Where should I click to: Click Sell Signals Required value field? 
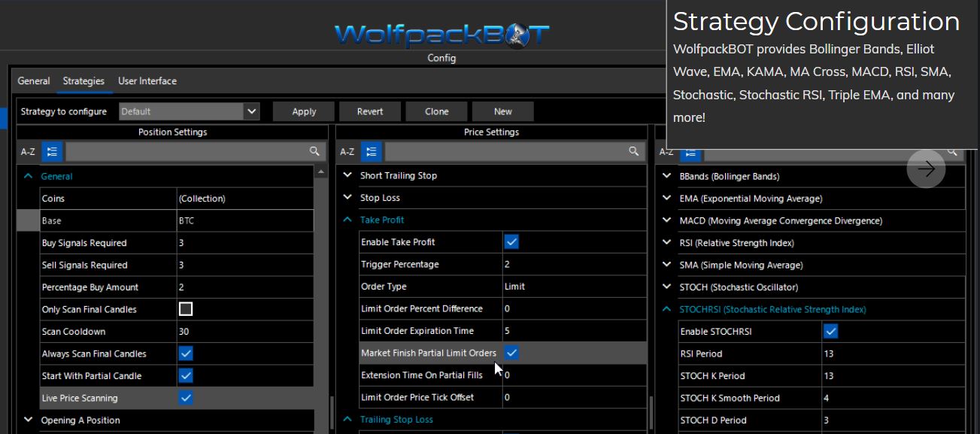click(245, 265)
